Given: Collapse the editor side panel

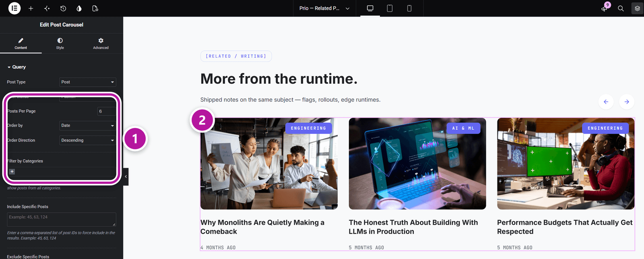Looking at the screenshot, I should click(126, 176).
